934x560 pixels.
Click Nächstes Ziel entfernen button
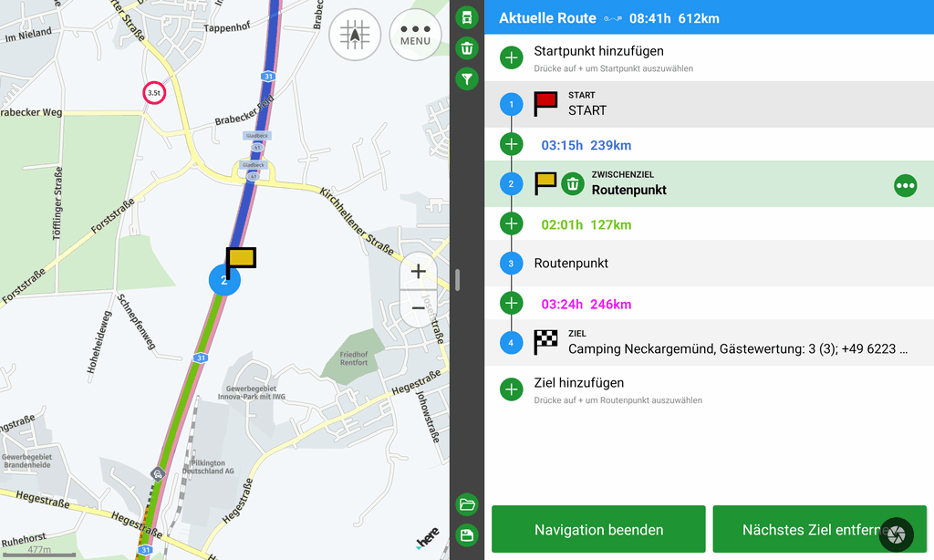coord(820,529)
